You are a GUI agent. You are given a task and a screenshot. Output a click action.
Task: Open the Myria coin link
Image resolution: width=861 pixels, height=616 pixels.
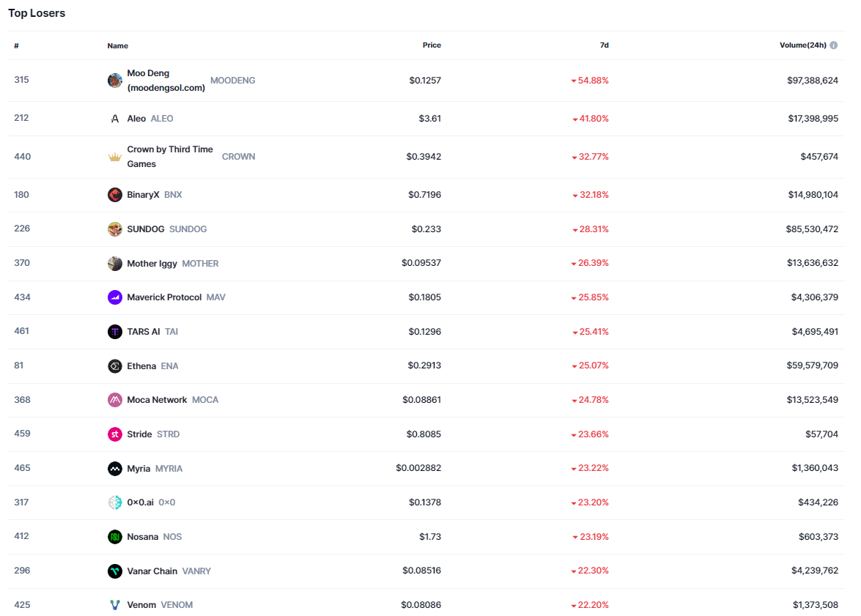click(x=138, y=469)
